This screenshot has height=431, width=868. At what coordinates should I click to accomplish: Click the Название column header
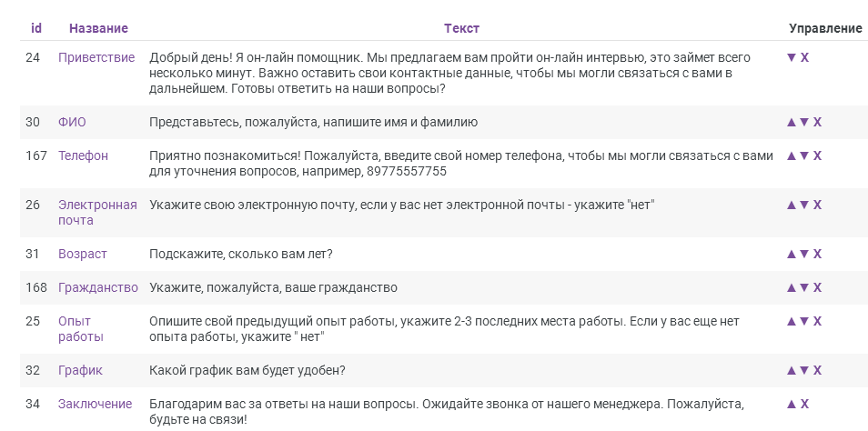pyautogui.click(x=98, y=28)
